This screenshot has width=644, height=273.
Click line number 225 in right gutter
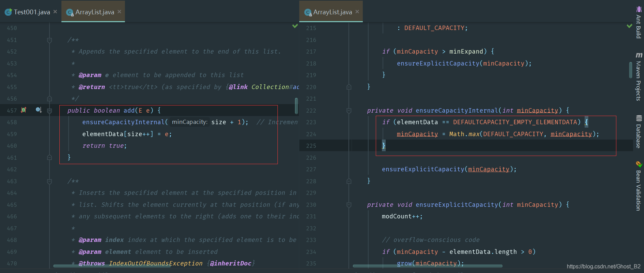(311, 146)
